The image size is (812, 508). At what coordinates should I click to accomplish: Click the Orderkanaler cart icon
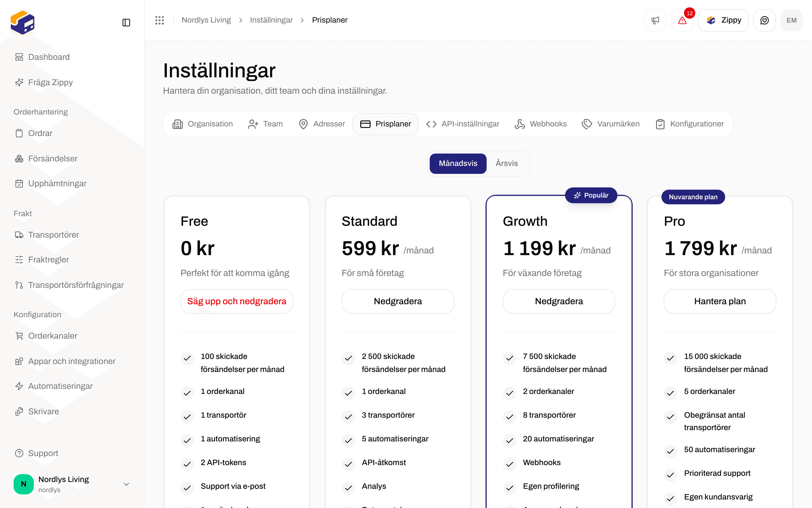(19, 336)
